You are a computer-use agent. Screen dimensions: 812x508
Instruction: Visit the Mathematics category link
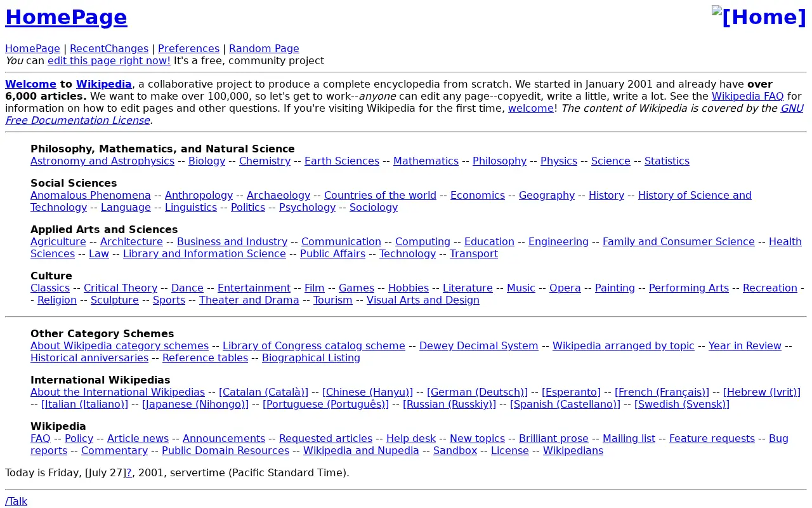click(x=426, y=161)
